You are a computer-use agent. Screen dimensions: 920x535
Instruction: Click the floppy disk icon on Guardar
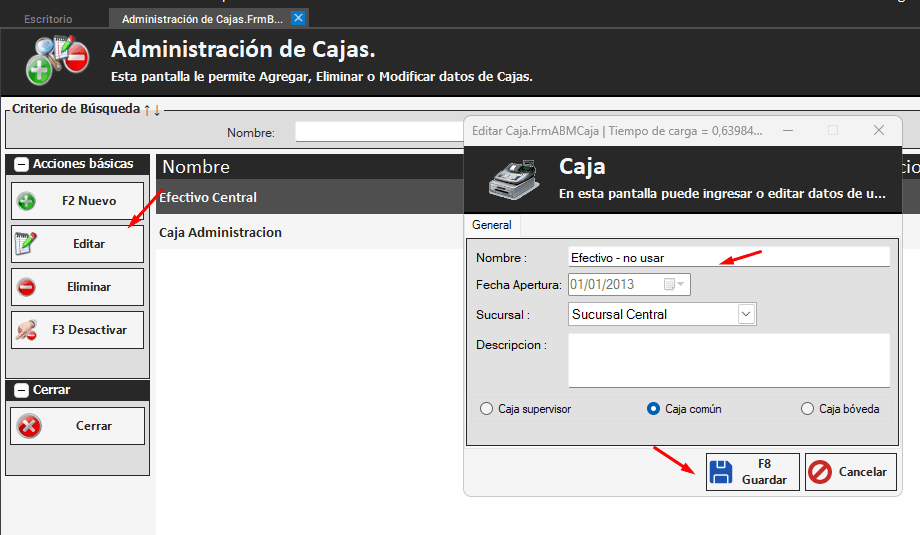721,472
